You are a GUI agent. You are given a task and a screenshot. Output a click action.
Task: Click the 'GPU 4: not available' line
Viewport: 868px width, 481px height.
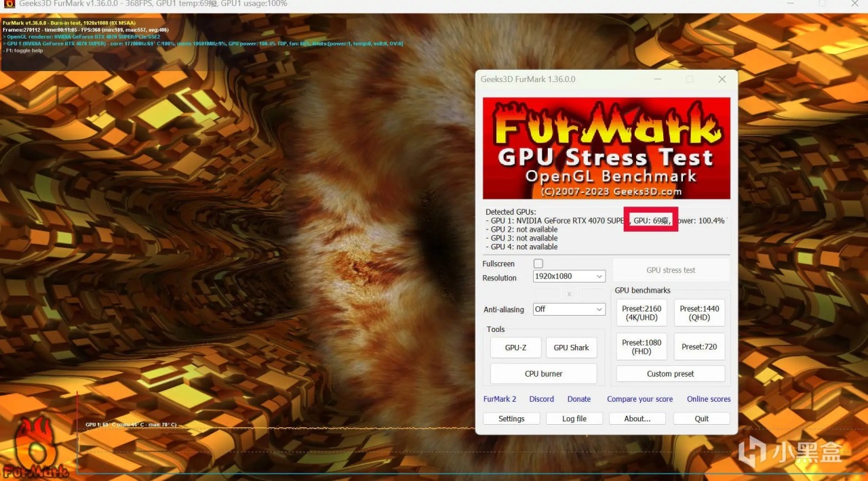(x=521, y=247)
